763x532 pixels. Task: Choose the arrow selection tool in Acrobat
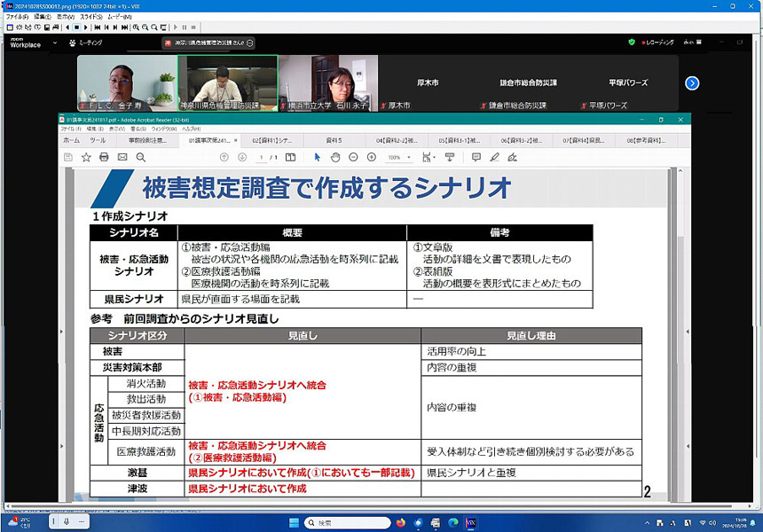point(318,157)
